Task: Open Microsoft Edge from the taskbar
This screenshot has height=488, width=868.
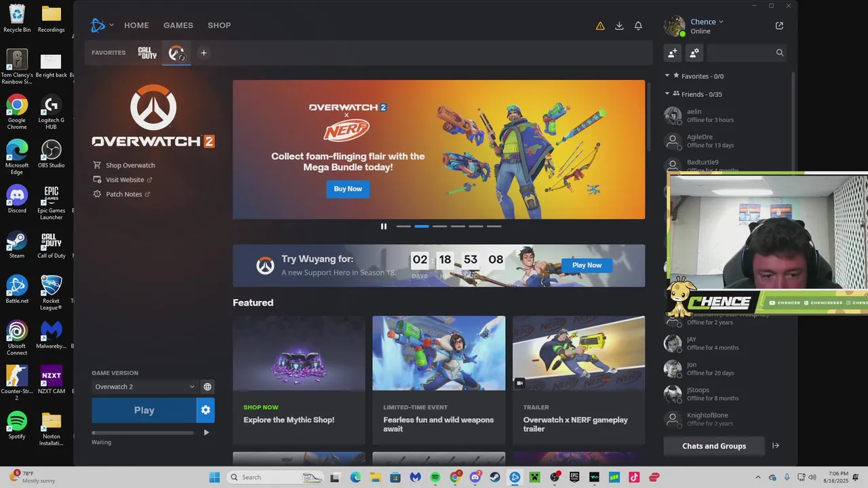Action: point(355,477)
